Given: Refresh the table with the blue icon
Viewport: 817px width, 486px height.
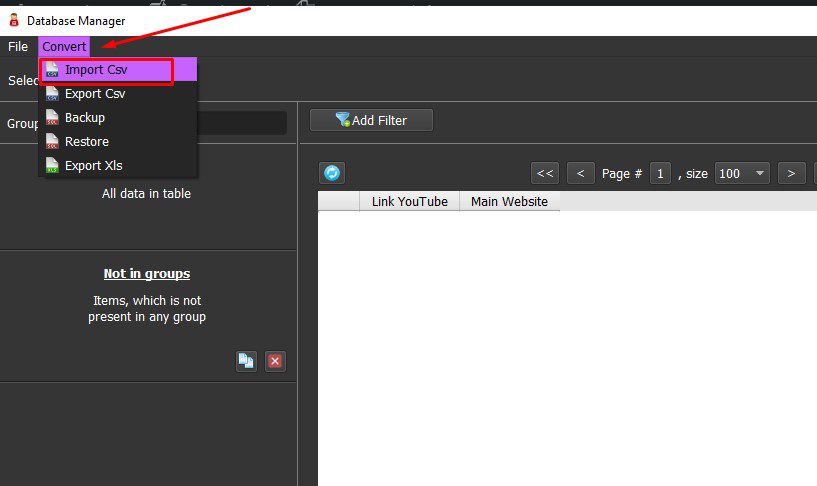Looking at the screenshot, I should 332,173.
